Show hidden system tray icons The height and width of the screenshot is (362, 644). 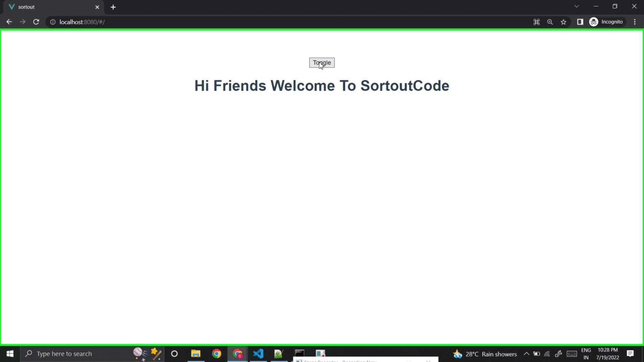pos(526,354)
